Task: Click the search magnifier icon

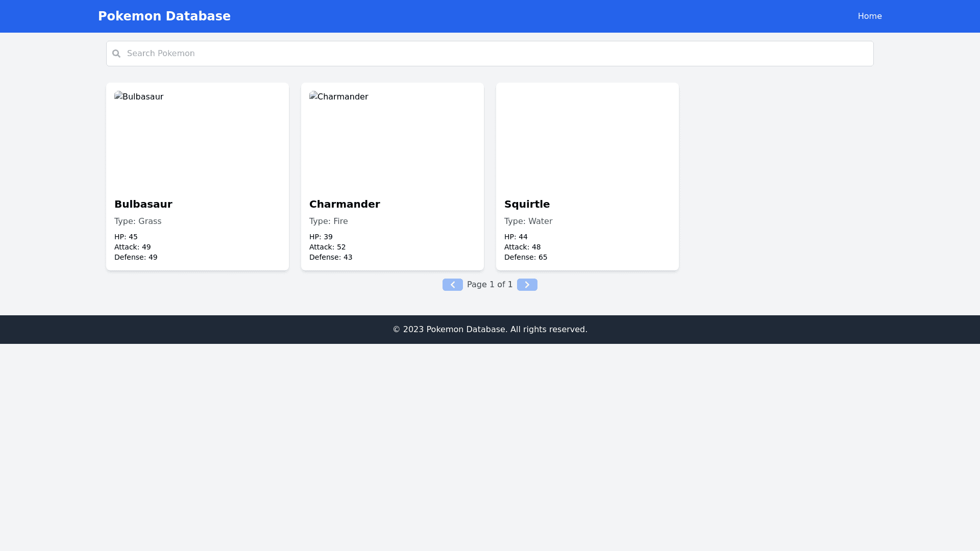Action: [116, 54]
